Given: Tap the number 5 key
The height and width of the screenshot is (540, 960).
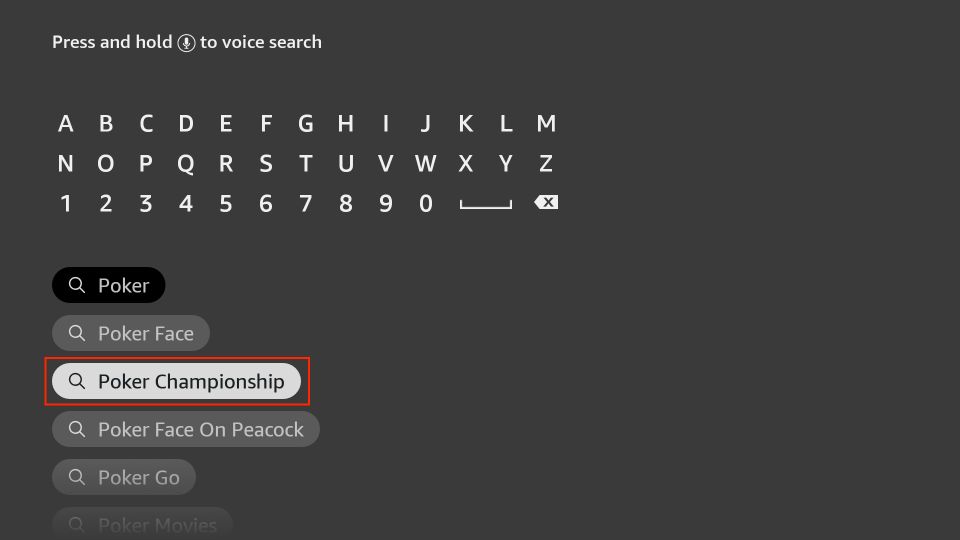Looking at the screenshot, I should point(225,203).
